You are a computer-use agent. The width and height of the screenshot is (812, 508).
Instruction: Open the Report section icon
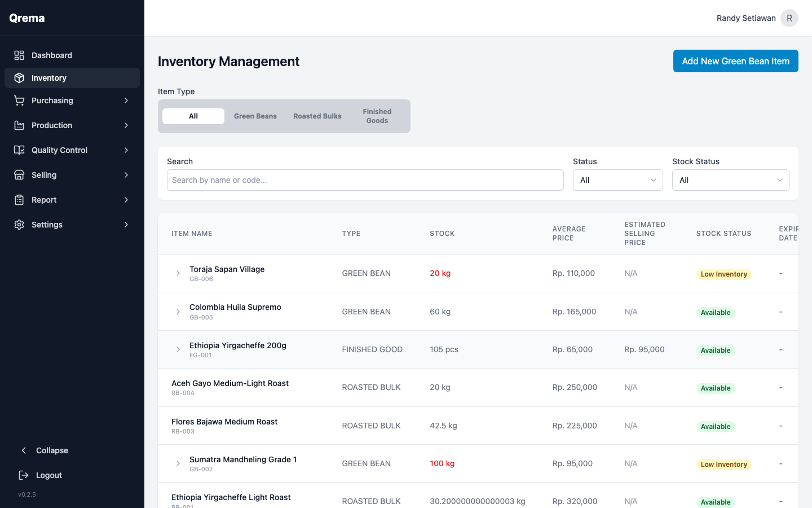click(x=19, y=200)
